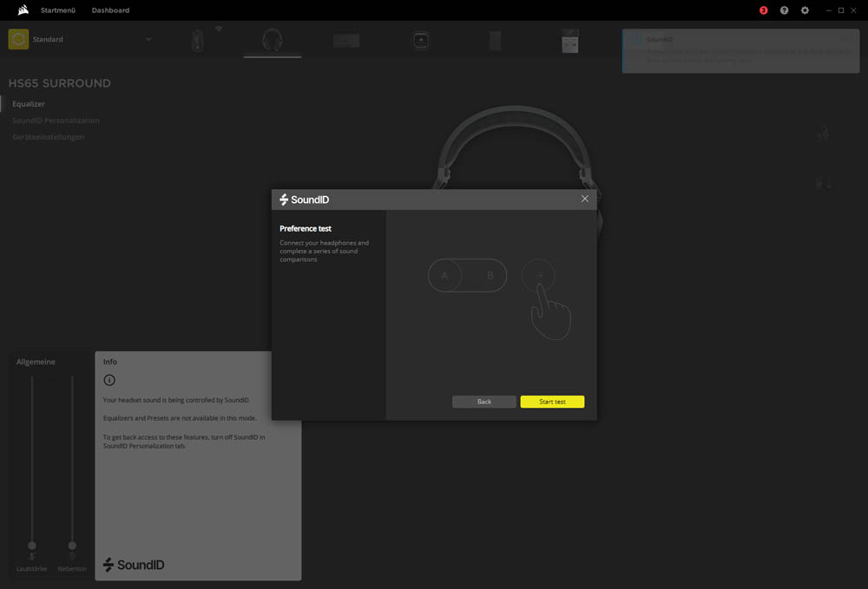The height and width of the screenshot is (589, 868).
Task: Select the headset device icon
Action: pyautogui.click(x=273, y=41)
